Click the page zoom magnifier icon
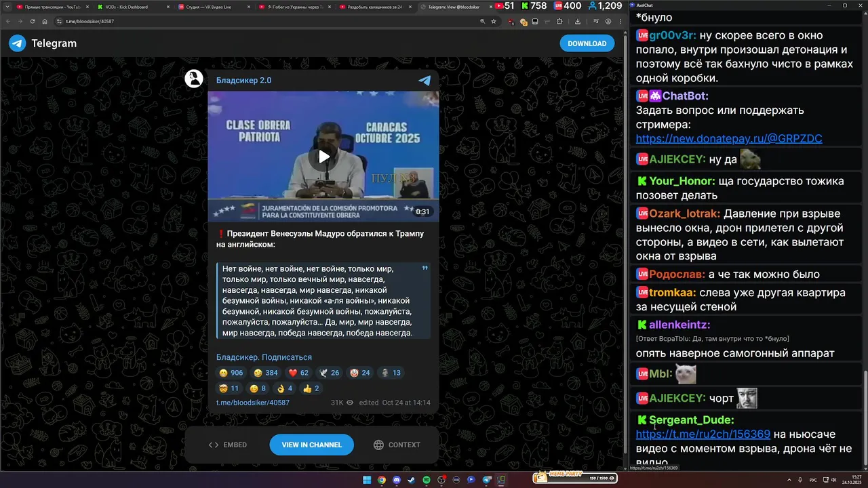Image resolution: width=868 pixels, height=488 pixels. pyautogui.click(x=482, y=21)
